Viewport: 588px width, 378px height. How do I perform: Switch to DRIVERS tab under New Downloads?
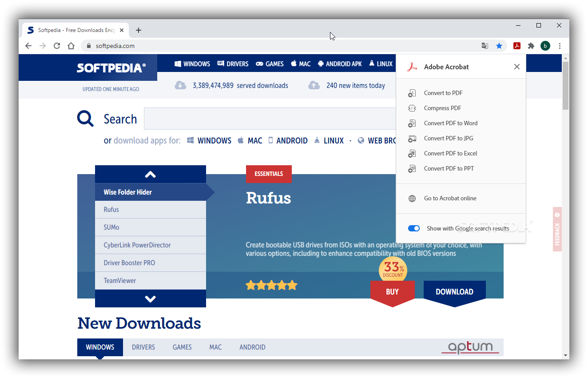click(x=143, y=347)
